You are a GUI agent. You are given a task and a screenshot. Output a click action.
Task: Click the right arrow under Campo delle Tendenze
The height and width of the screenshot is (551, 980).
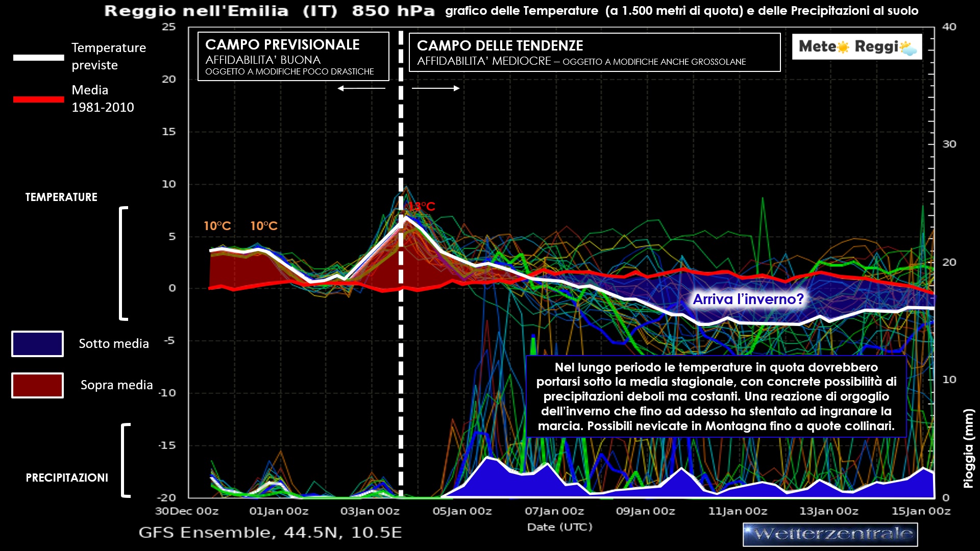click(435, 88)
